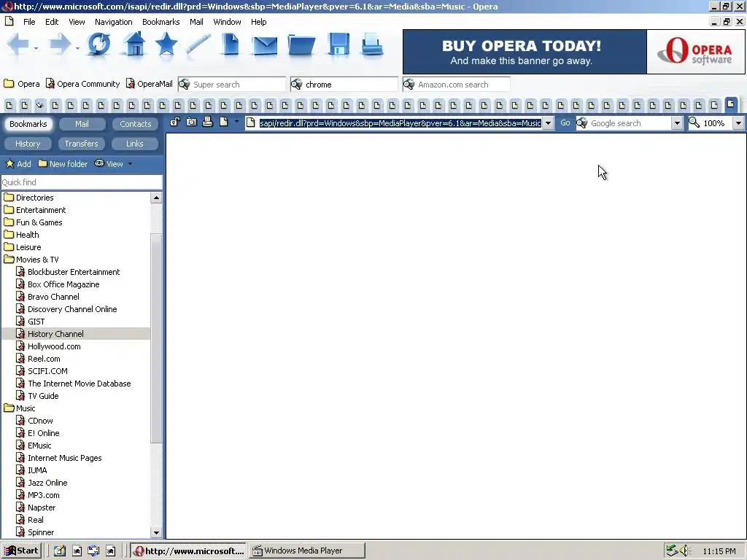Screen dimensions: 747x560
Task: Open the File menu
Action: coord(29,22)
